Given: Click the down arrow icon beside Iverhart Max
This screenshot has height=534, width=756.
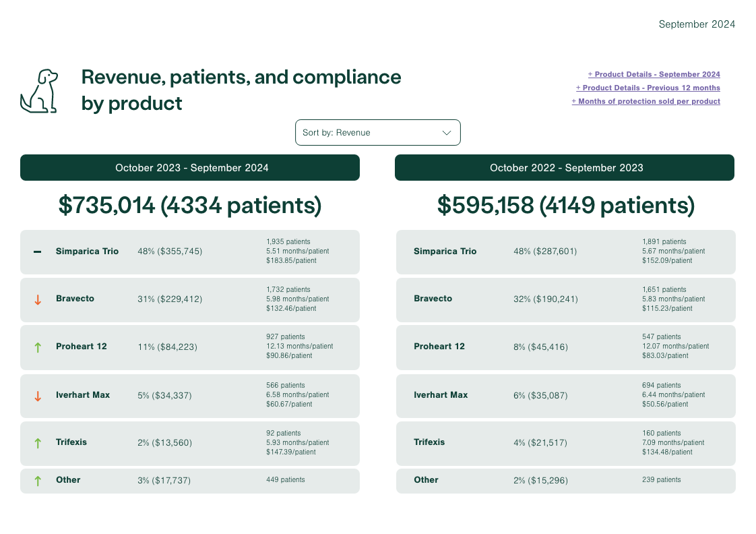Looking at the screenshot, I should pos(38,396).
